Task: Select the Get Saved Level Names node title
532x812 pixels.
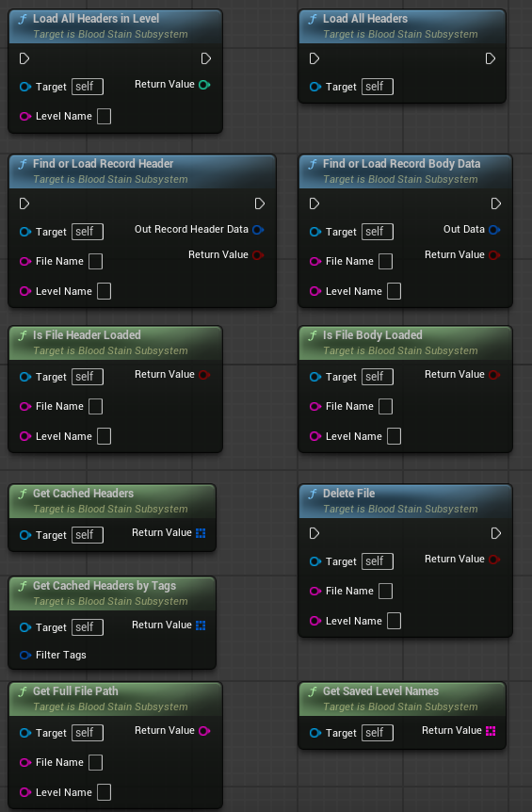Action: 381,691
